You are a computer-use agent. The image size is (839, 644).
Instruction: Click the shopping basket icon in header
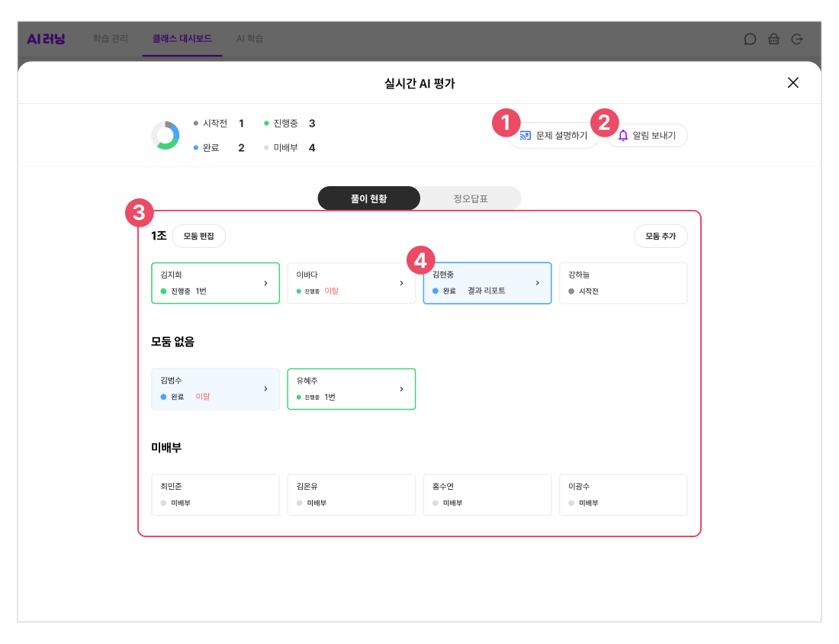(x=773, y=39)
